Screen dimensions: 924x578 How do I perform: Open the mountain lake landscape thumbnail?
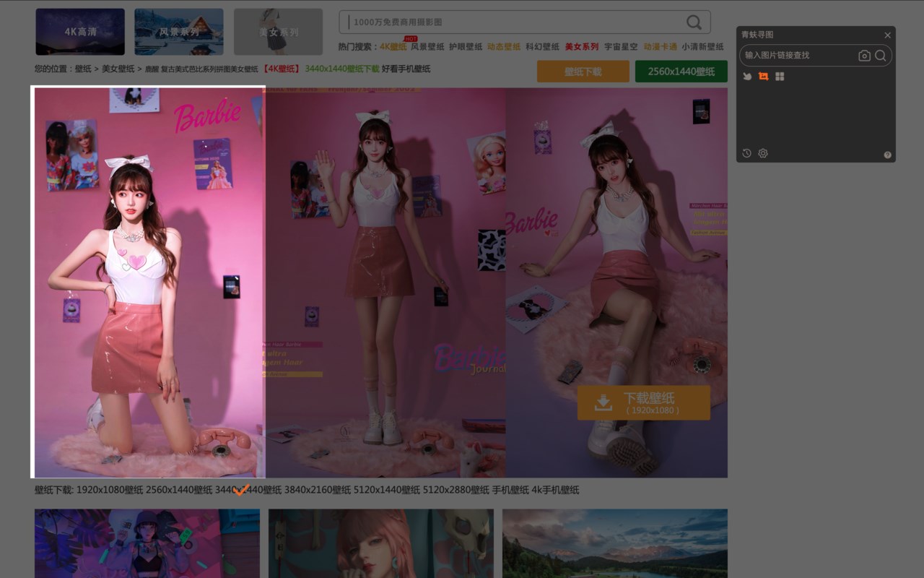pyautogui.click(x=615, y=543)
